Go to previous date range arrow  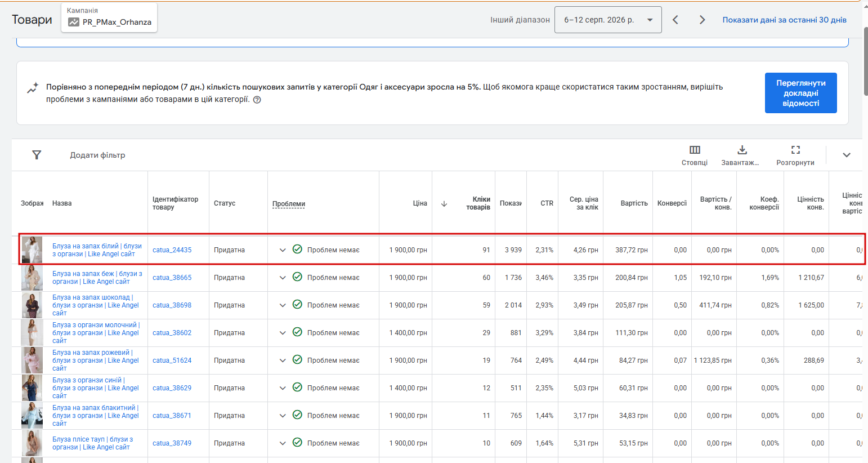click(x=675, y=20)
